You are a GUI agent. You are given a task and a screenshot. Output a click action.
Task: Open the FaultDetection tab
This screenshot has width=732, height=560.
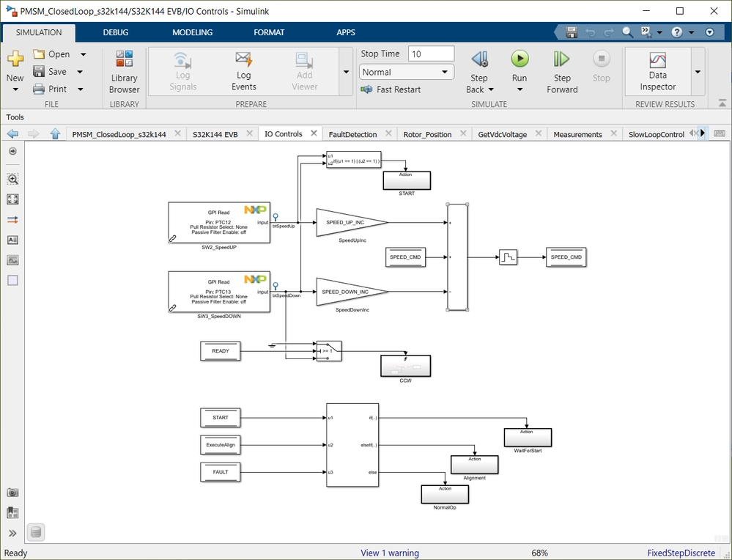click(352, 135)
